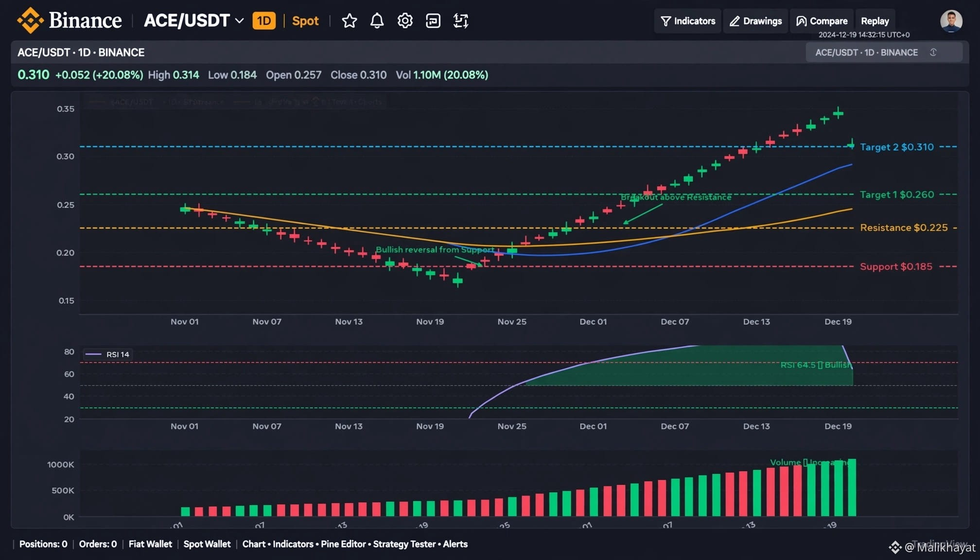This screenshot has width=980, height=560.
Task: Click the Target 2 $0.310 line label
Action: click(x=896, y=147)
